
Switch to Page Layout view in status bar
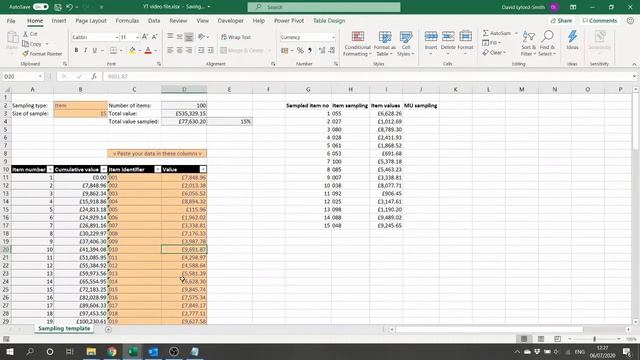[541, 339]
